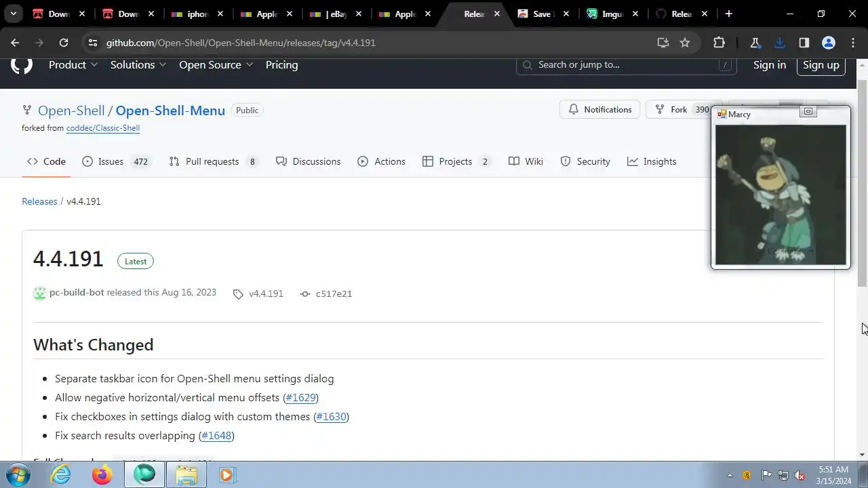View site information icon beside the URL
868x488 pixels.
[93, 43]
